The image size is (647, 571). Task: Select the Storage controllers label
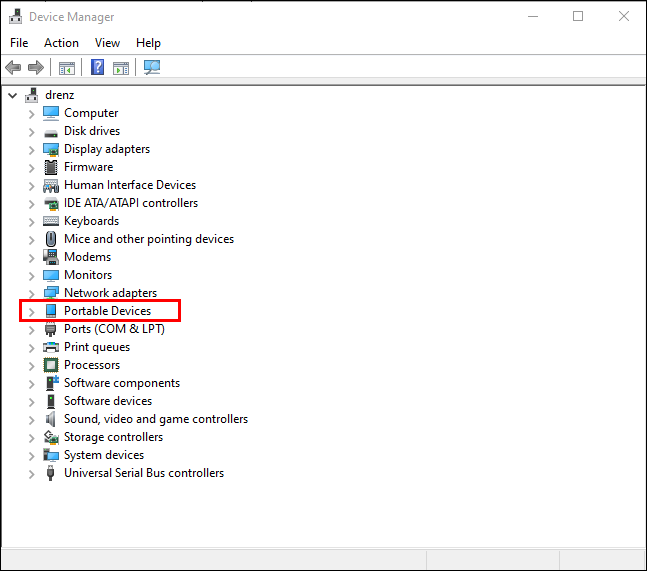(113, 437)
